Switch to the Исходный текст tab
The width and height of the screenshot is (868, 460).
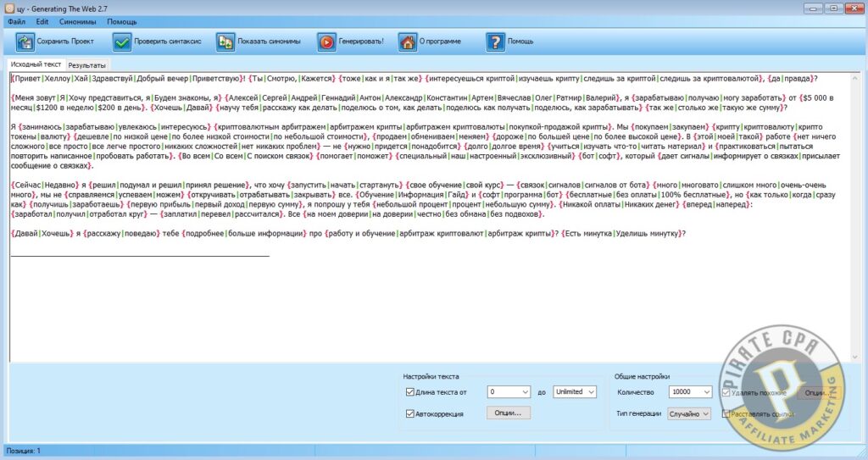(x=36, y=64)
